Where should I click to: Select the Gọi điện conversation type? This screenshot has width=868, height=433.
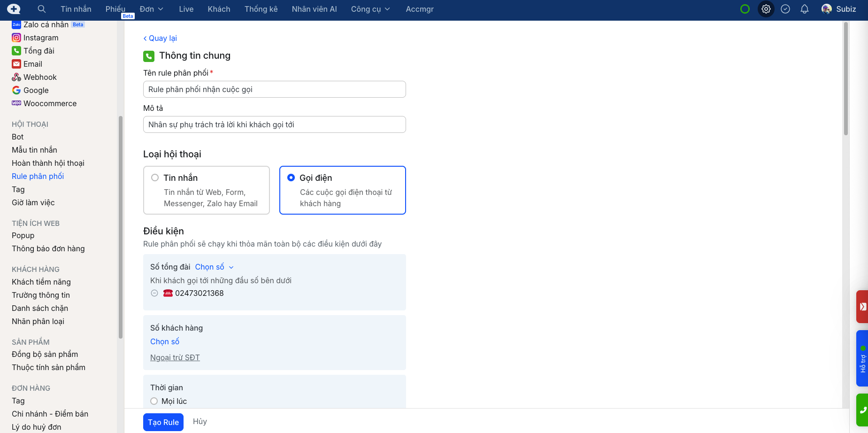point(291,178)
